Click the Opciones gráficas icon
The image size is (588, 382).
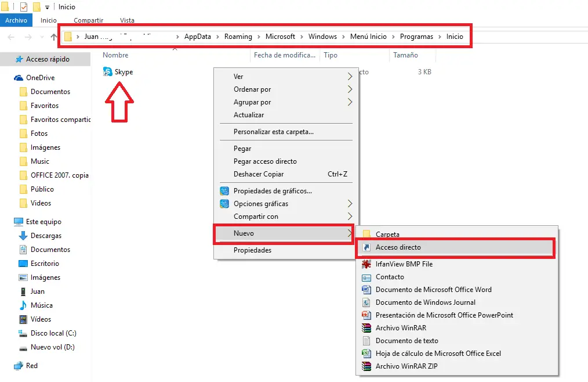[x=224, y=204]
